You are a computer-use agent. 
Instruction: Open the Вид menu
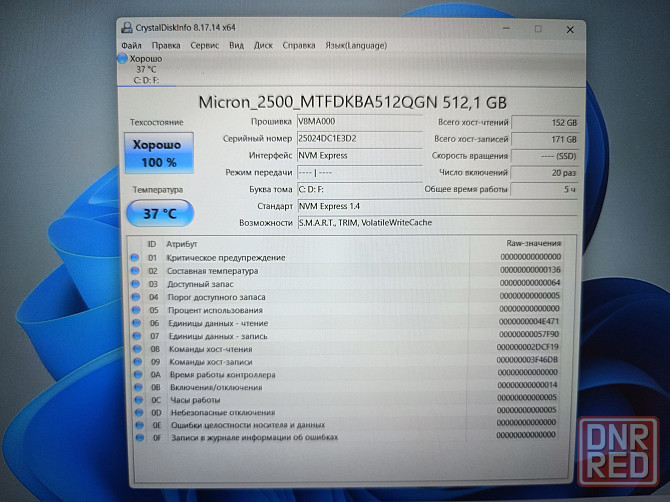click(236, 45)
